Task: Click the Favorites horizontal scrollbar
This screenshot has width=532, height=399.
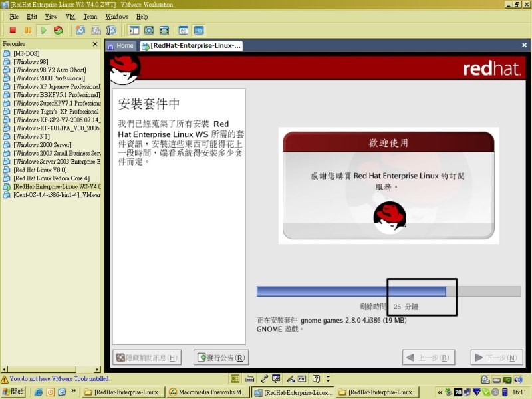Action: (x=51, y=369)
